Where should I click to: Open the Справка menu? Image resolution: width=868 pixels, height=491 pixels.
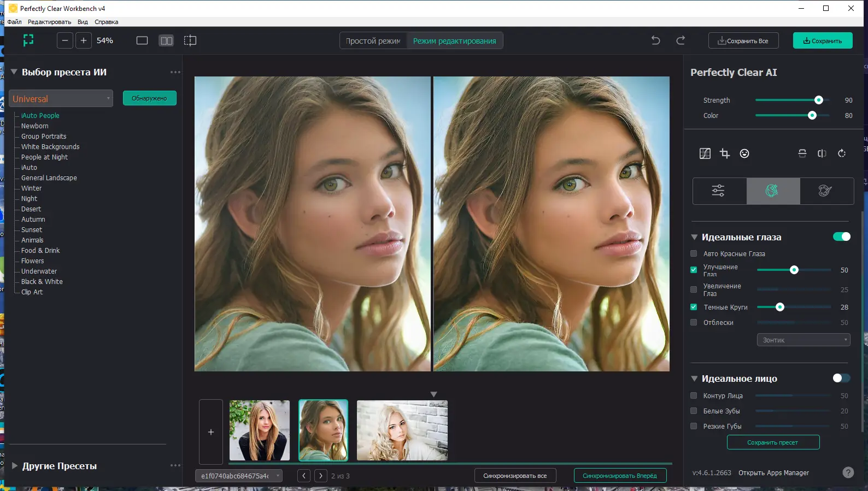pyautogui.click(x=106, y=22)
